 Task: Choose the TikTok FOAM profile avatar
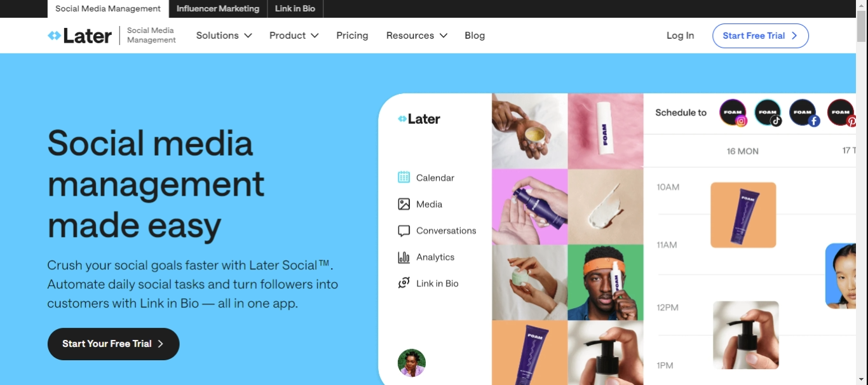pyautogui.click(x=768, y=112)
